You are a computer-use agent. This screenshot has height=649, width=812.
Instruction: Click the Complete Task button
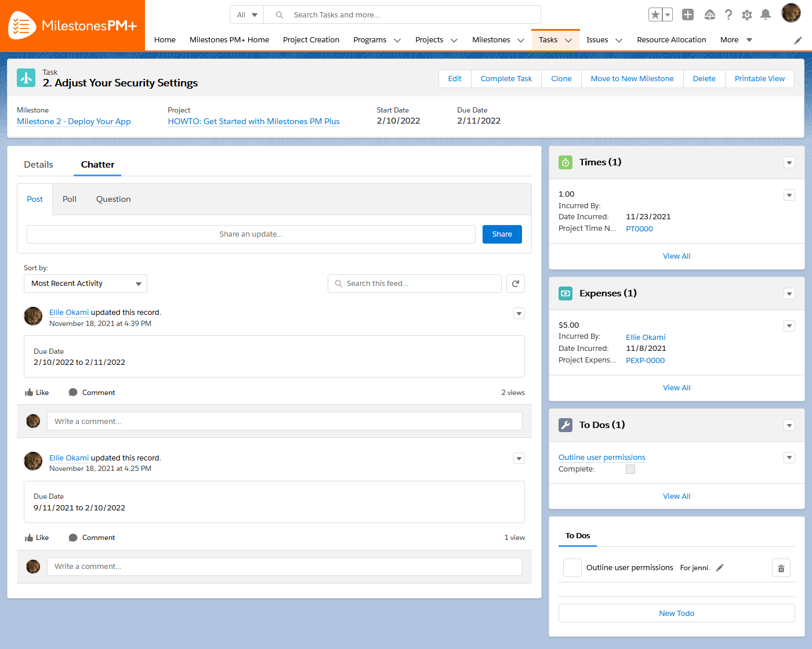point(506,79)
